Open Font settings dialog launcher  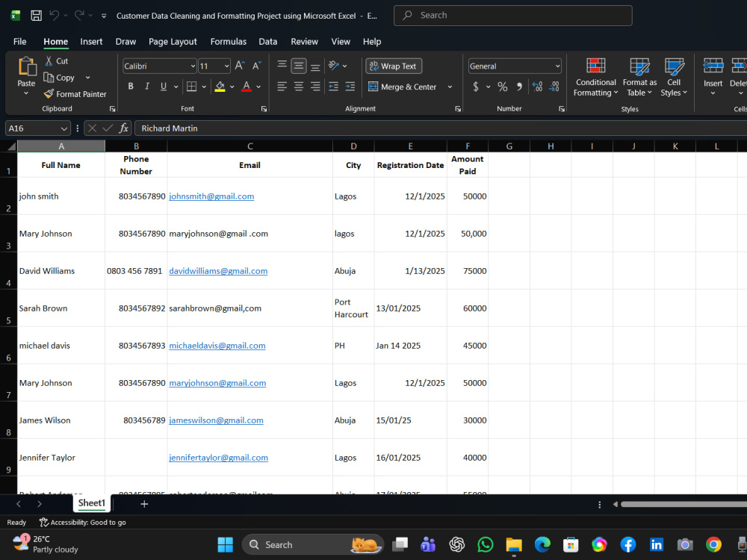click(x=264, y=109)
